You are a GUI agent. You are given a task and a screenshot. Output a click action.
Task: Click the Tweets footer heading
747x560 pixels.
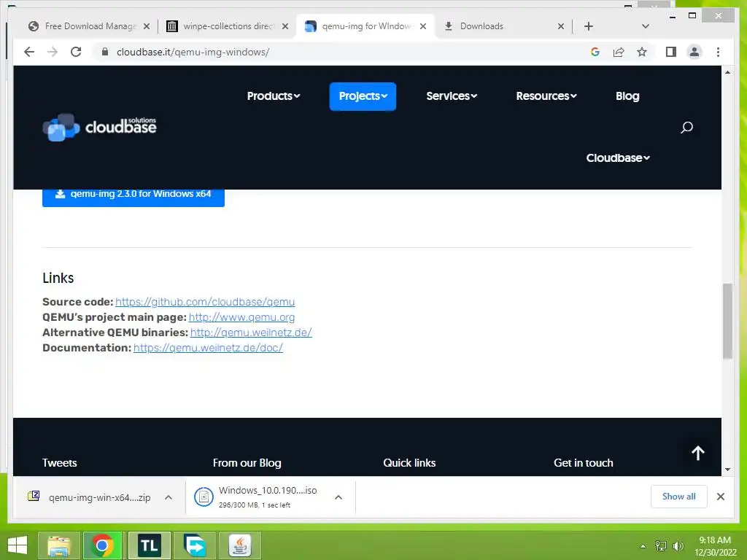point(60,463)
